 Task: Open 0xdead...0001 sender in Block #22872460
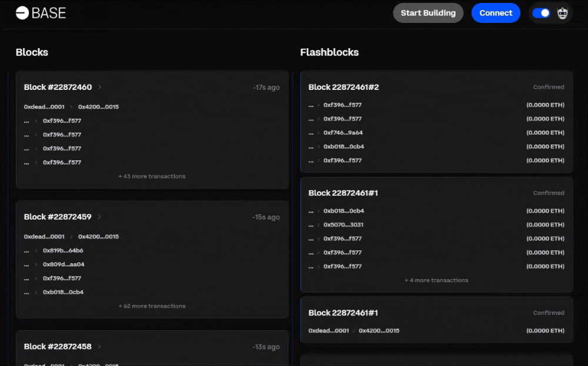pyautogui.click(x=44, y=107)
